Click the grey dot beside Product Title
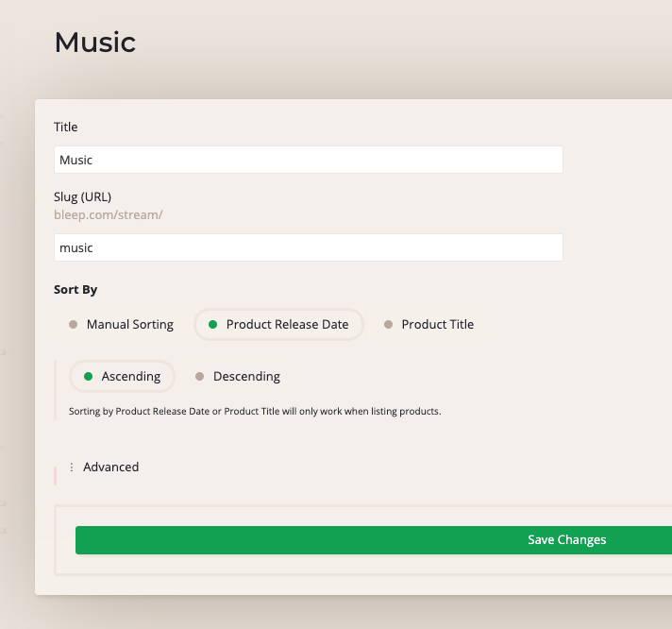This screenshot has height=629, width=672. (388, 325)
